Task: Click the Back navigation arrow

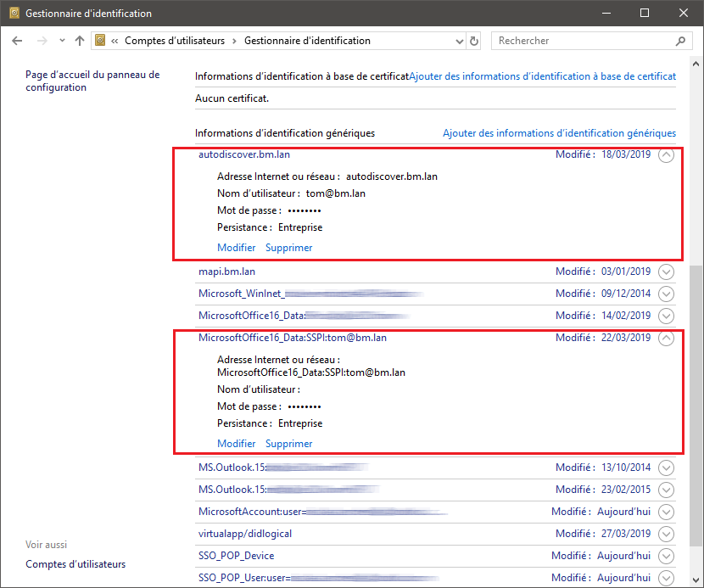Action: point(18,41)
